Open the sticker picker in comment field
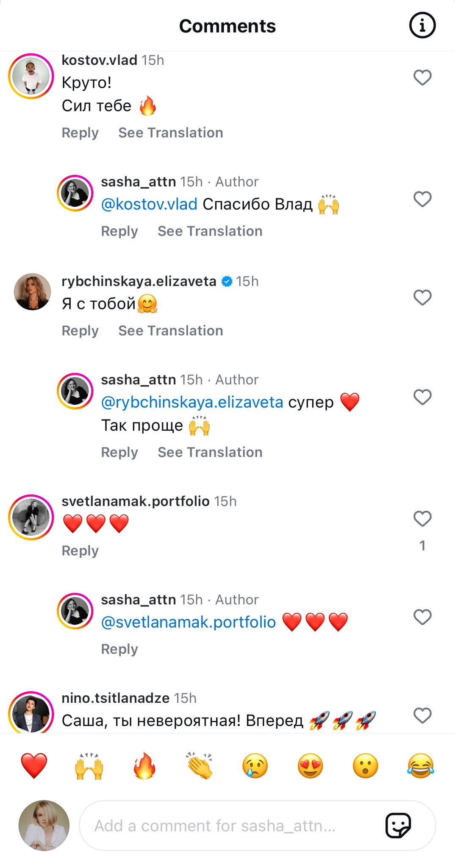The width and height of the screenshot is (455, 868). pos(398,825)
